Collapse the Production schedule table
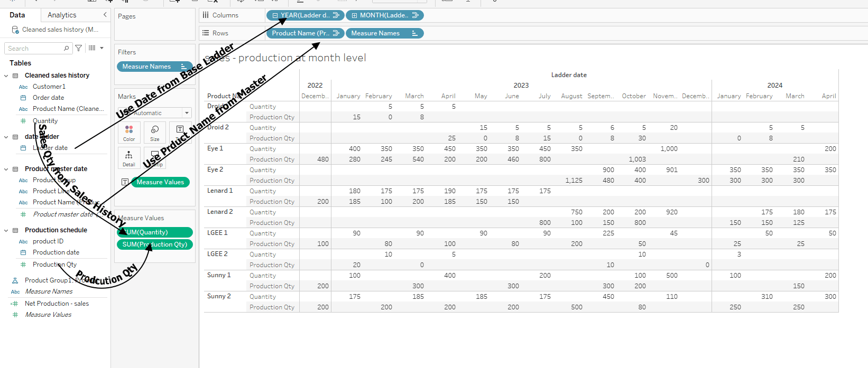This screenshot has height=368, width=868. click(6, 230)
